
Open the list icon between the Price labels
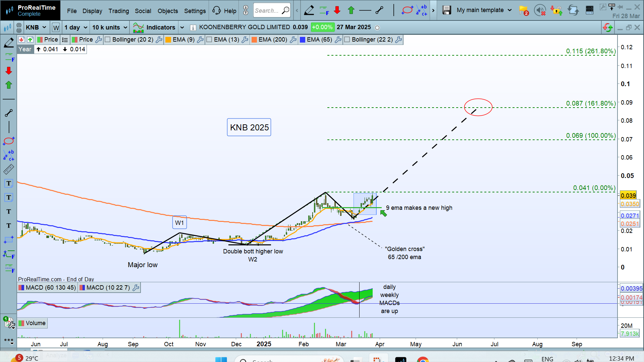[x=65, y=40]
